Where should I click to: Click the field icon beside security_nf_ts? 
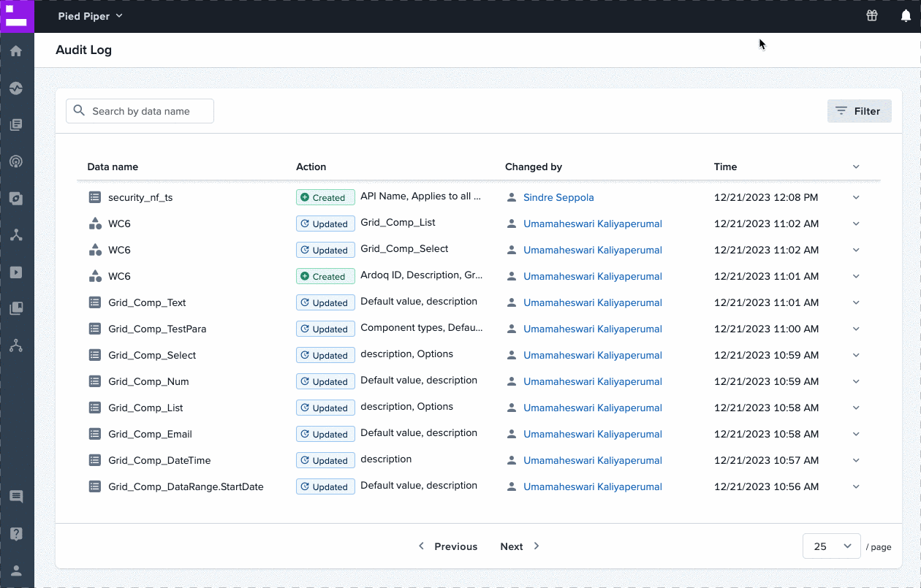95,197
